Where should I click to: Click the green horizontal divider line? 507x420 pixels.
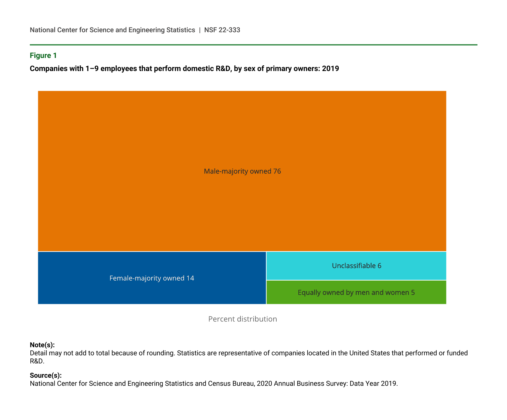point(253,45)
